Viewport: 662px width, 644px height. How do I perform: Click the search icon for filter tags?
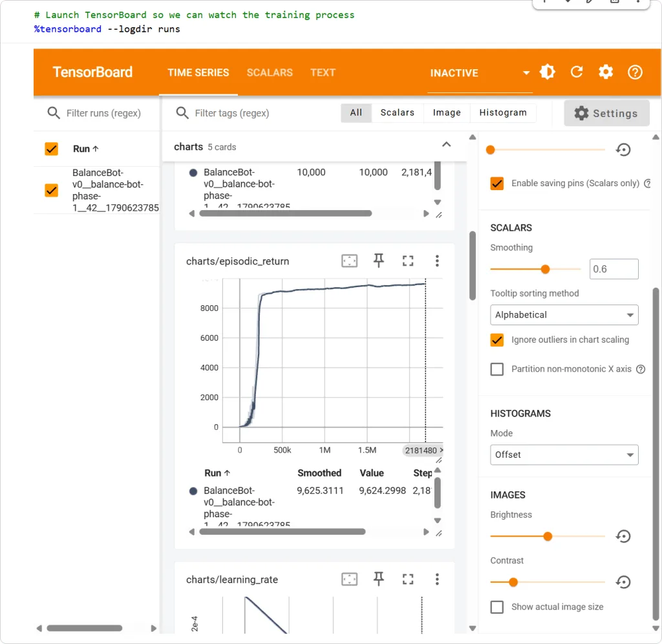pyautogui.click(x=182, y=113)
